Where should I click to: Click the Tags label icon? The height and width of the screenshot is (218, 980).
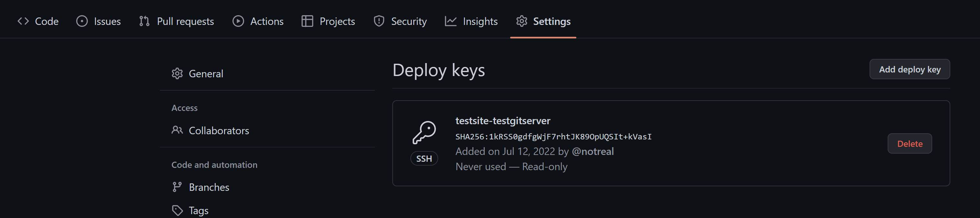[177, 210]
